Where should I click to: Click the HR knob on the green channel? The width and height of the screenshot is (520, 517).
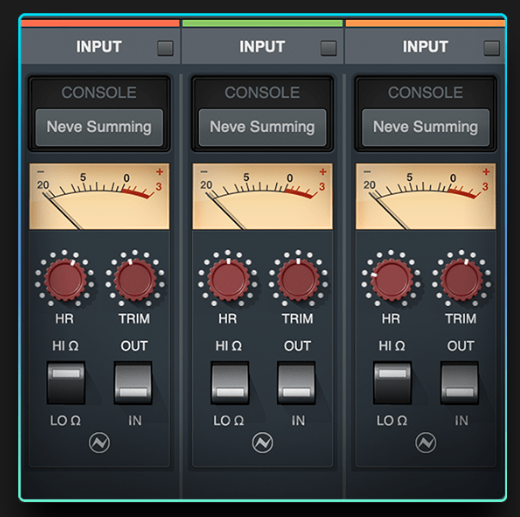(x=229, y=280)
